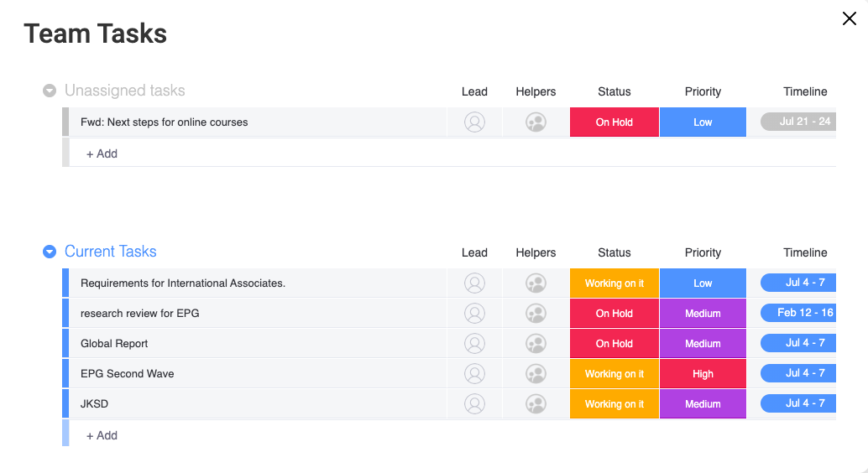The image size is (868, 473).
Task: Open status of Requirements for International Associates
Action: (614, 283)
